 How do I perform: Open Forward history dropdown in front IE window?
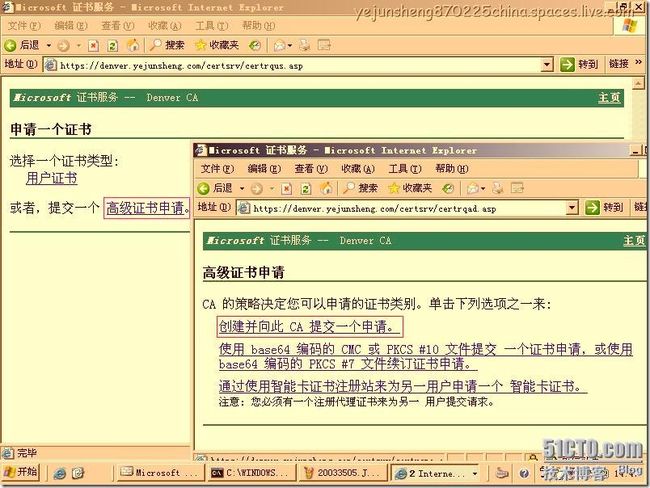[272, 189]
